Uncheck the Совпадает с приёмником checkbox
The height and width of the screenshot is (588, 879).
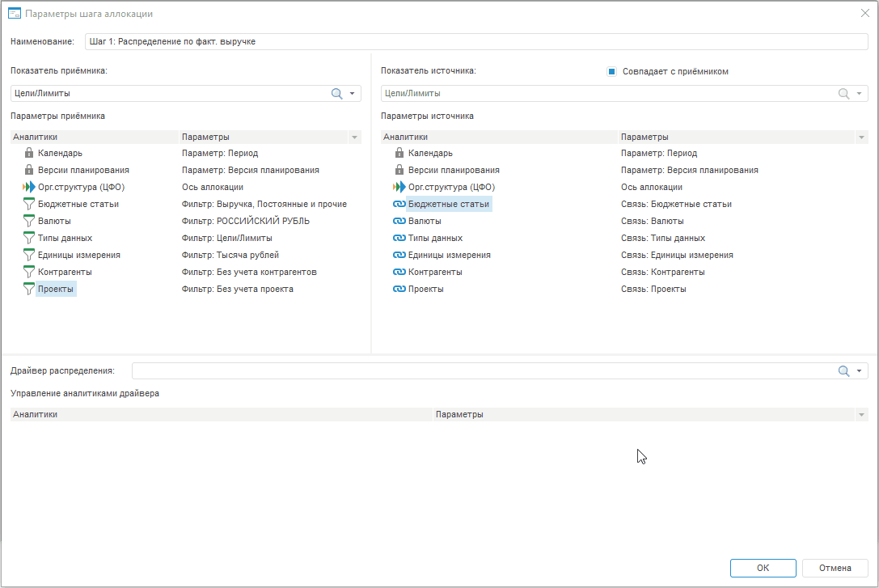pyautogui.click(x=612, y=71)
